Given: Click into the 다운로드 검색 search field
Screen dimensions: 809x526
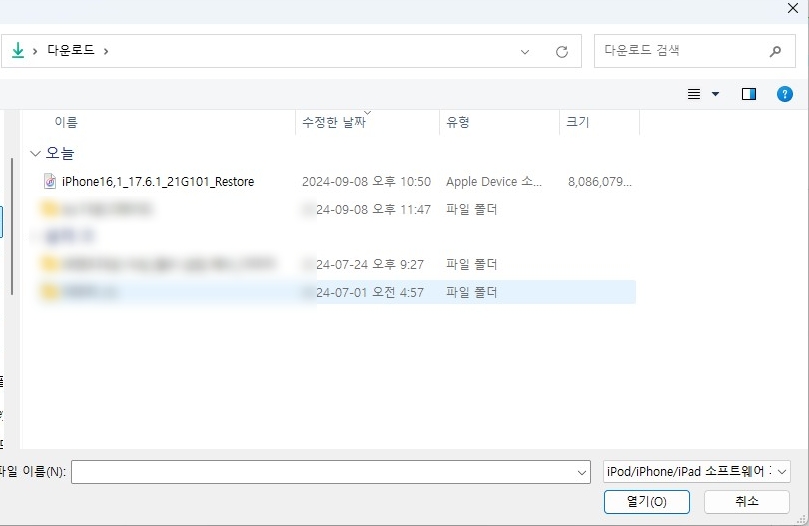Looking at the screenshot, I should [x=680, y=51].
